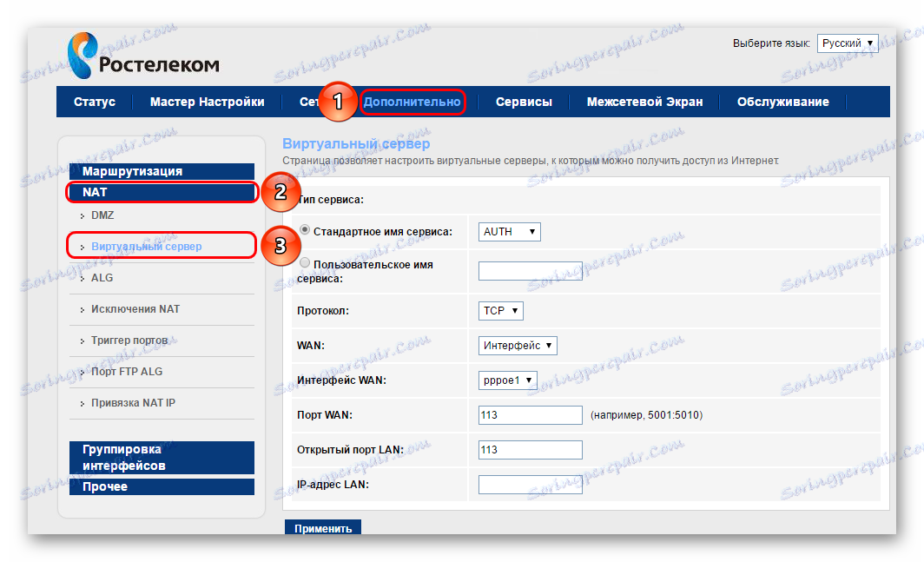Click the IP-адрес LAN input field
This screenshot has width=924, height=562.
(x=531, y=485)
